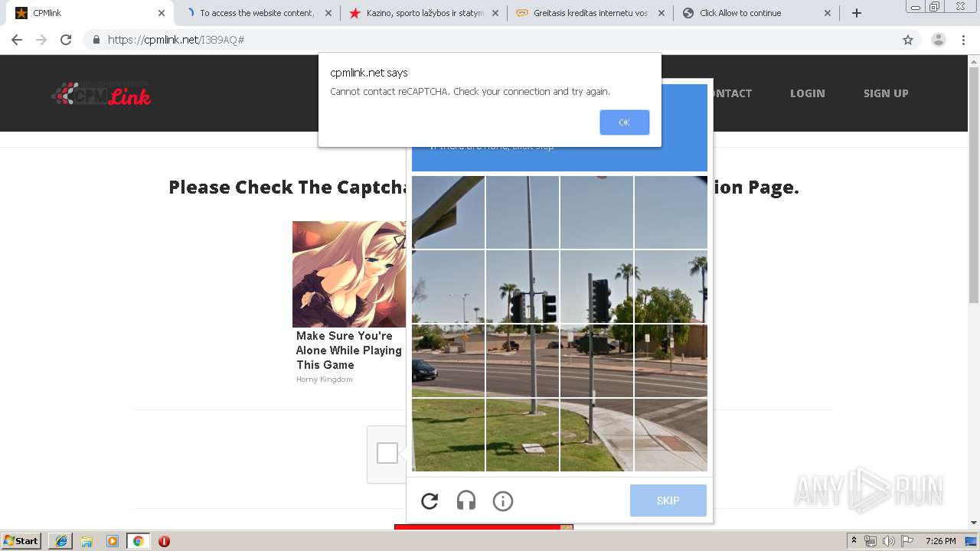Reload the captcha challenge with refresh icon
Image resolution: width=980 pixels, height=551 pixels.
[x=430, y=501]
